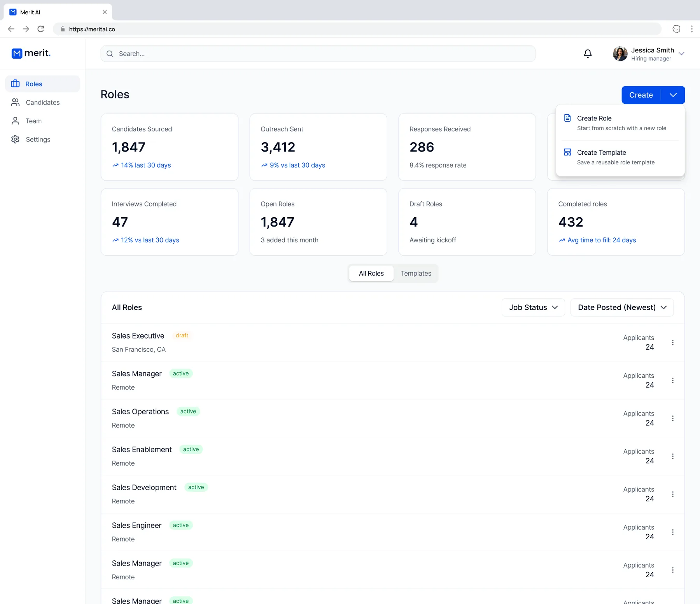Click the Responses Received value 286
This screenshot has width=700, height=604.
422,147
